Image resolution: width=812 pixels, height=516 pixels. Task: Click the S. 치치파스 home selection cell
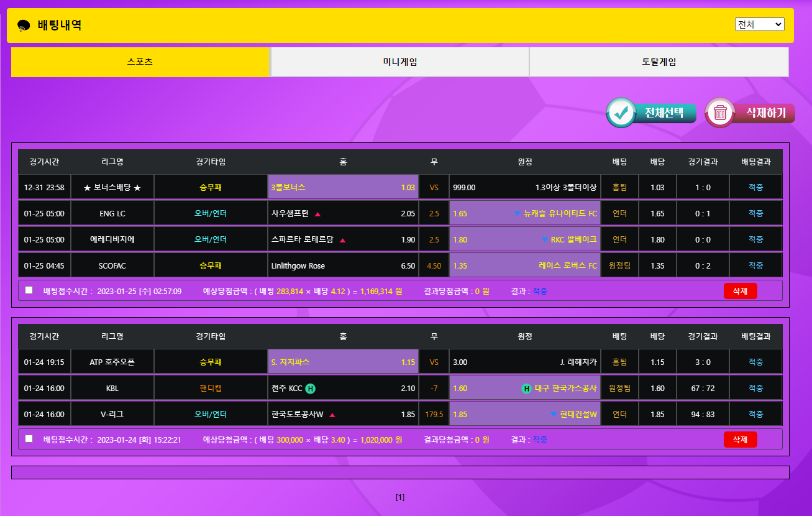pyautogui.click(x=343, y=362)
